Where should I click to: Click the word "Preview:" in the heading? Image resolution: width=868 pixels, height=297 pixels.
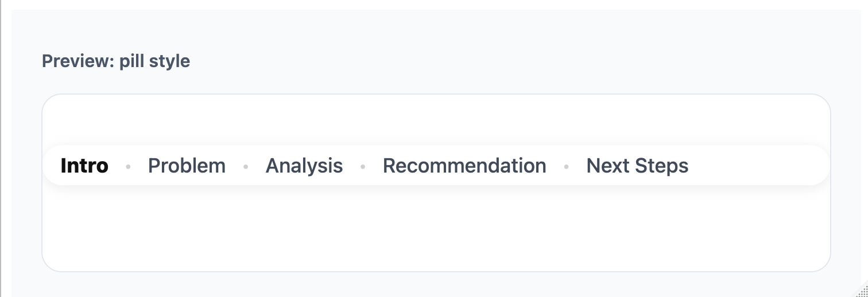coord(78,61)
